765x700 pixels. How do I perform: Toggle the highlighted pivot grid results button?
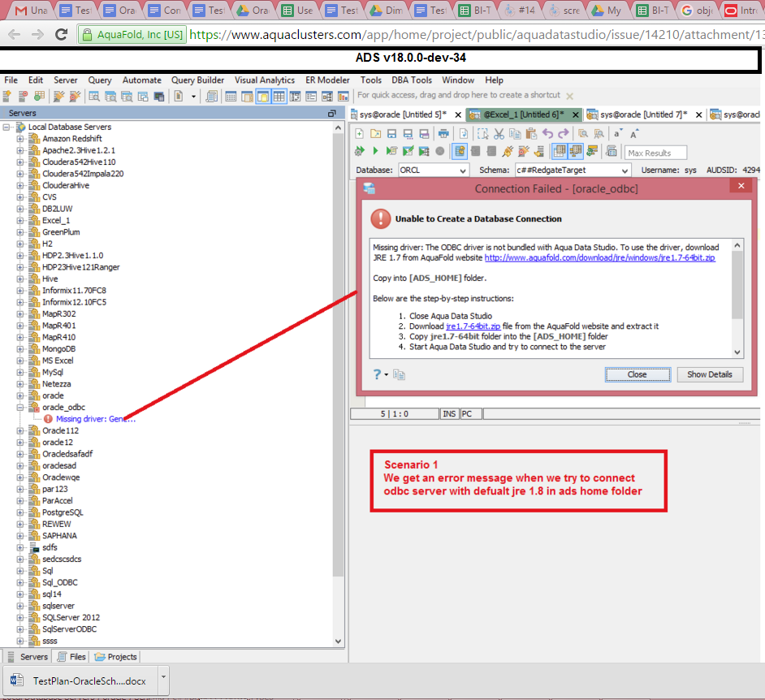pos(576,151)
